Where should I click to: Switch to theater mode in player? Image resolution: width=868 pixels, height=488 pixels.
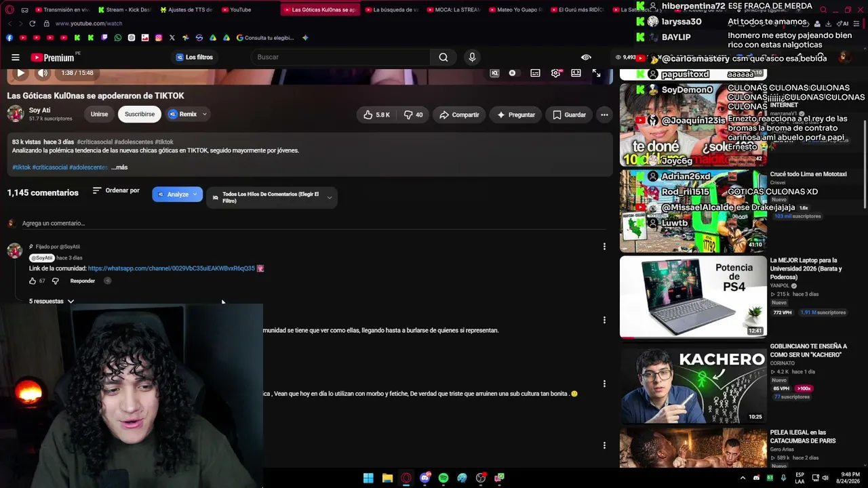pos(576,73)
